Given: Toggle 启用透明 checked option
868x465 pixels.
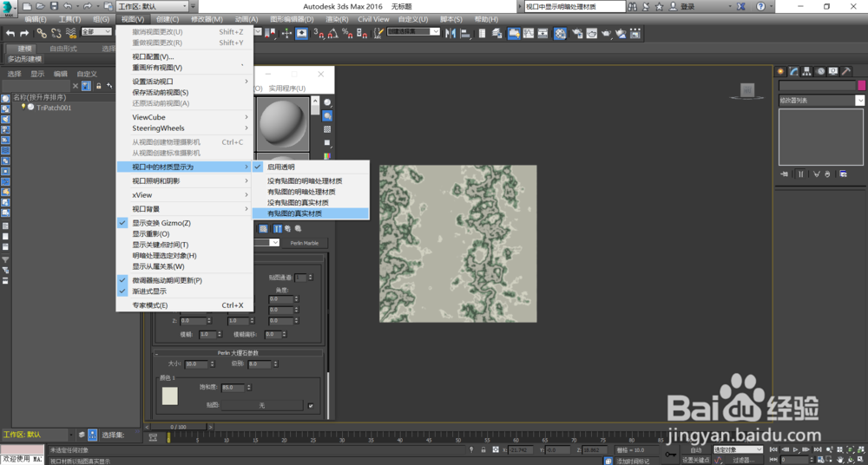Looking at the screenshot, I should [x=310, y=167].
